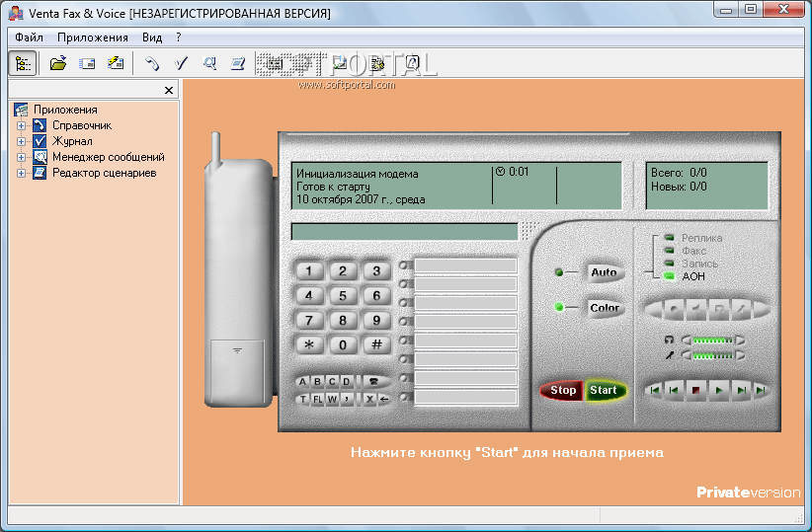Toggle the Запись indicator light
812x532 pixels.
click(669, 264)
